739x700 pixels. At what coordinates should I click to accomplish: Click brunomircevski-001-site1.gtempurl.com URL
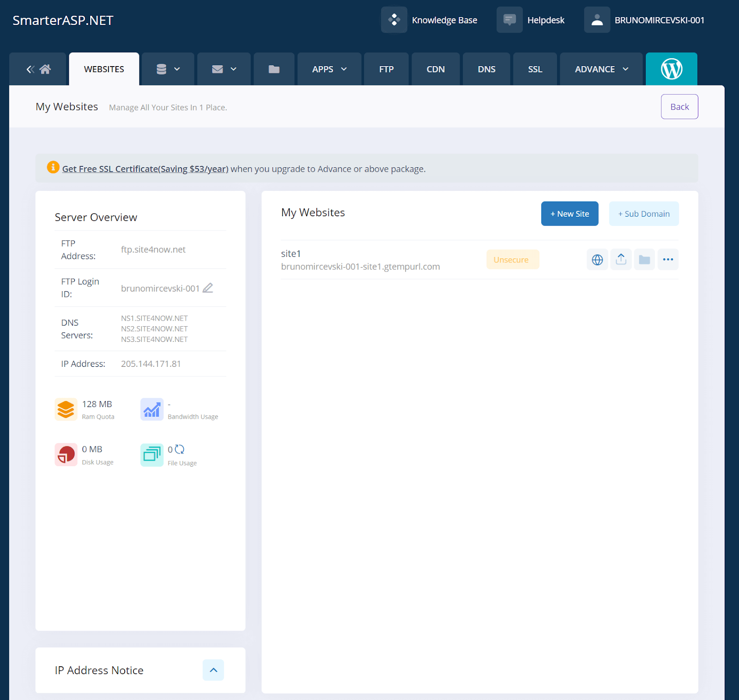(x=360, y=267)
